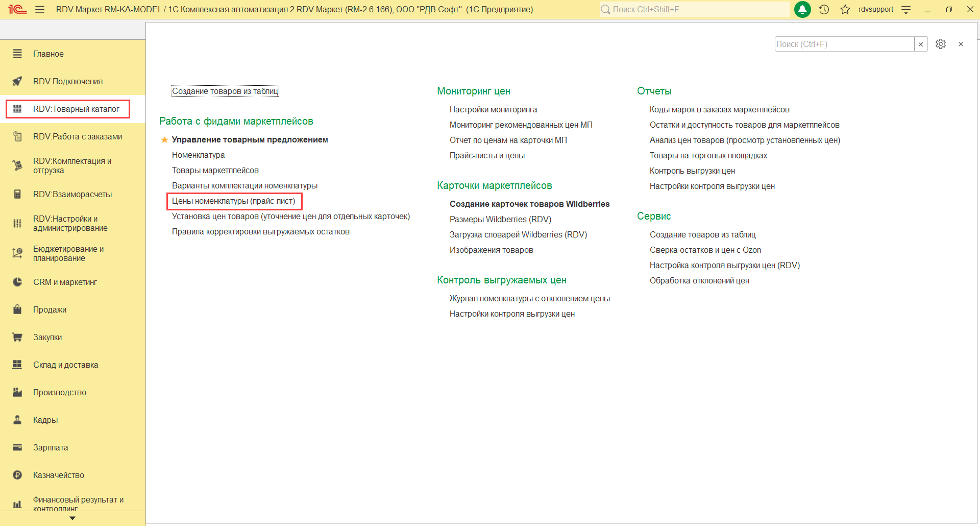Click the notifications bell icon
The image size is (980, 526).
click(802, 9)
